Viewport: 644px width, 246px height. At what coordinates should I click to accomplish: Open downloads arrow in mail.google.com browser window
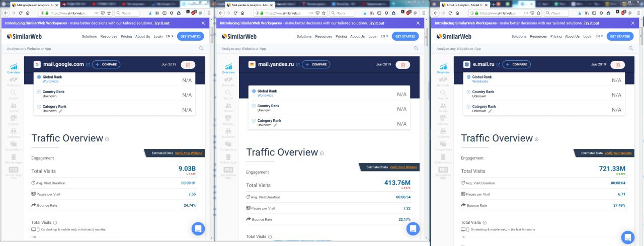click(150, 13)
